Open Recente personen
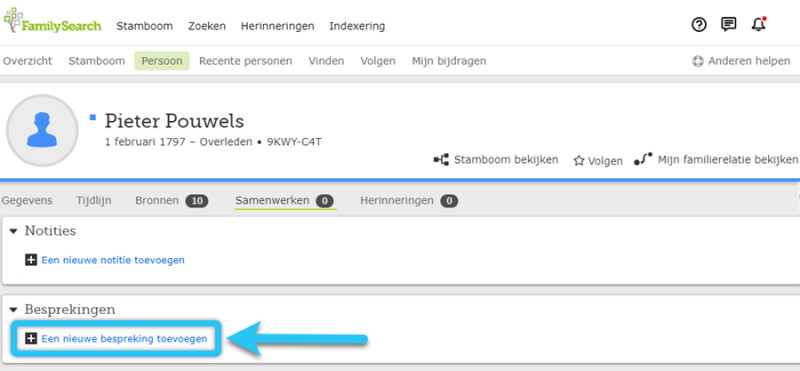Image resolution: width=800 pixels, height=371 pixels. point(245,61)
